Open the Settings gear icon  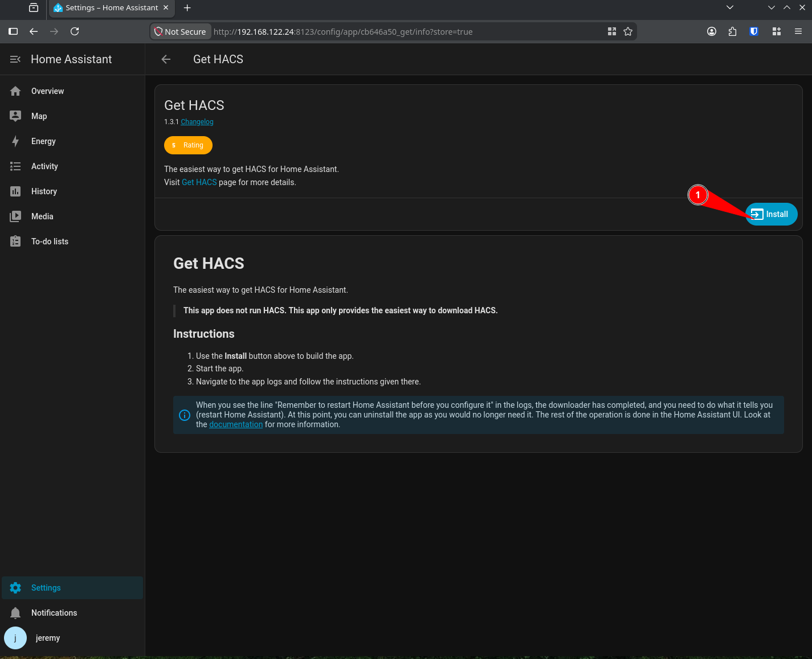(x=15, y=588)
